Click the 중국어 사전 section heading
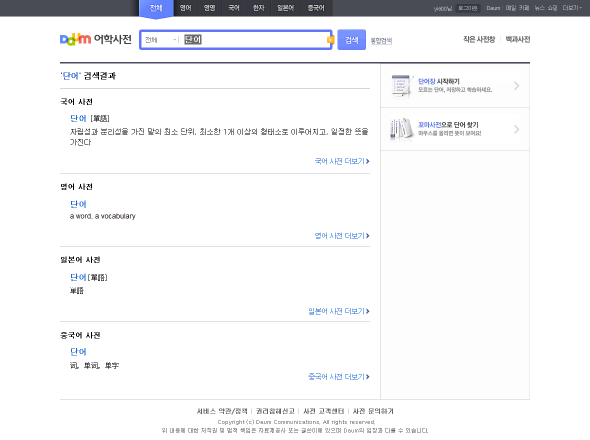Viewport: 590px width, 440px height. coord(80,335)
